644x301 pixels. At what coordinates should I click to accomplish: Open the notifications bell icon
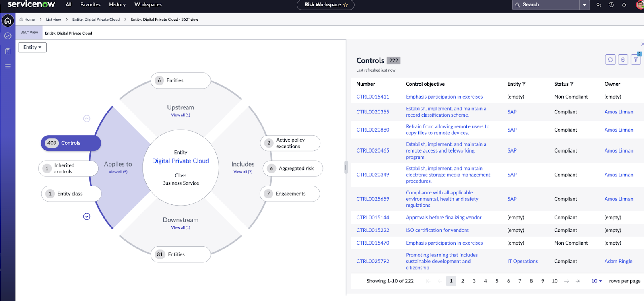click(x=624, y=5)
